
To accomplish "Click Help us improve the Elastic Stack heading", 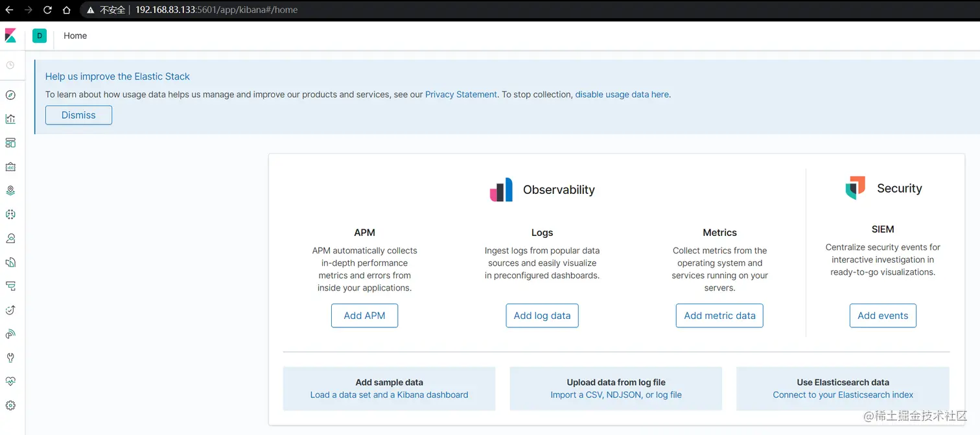I will click(117, 76).
